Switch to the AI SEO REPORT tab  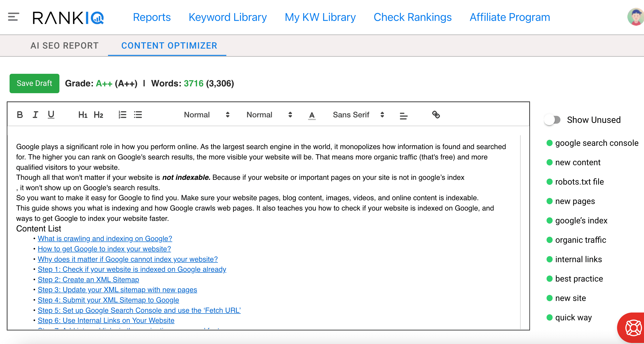coord(64,46)
